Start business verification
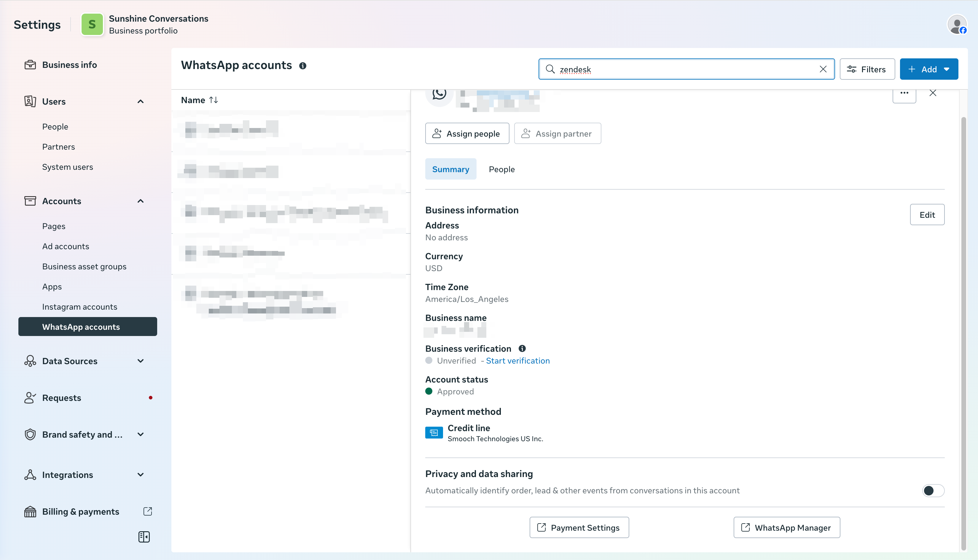The image size is (978, 560). click(517, 360)
